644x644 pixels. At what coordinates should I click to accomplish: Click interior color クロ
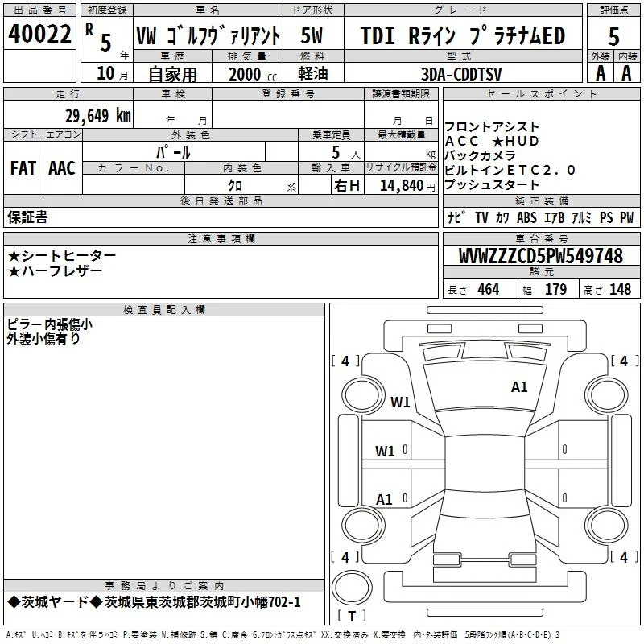[235, 186]
